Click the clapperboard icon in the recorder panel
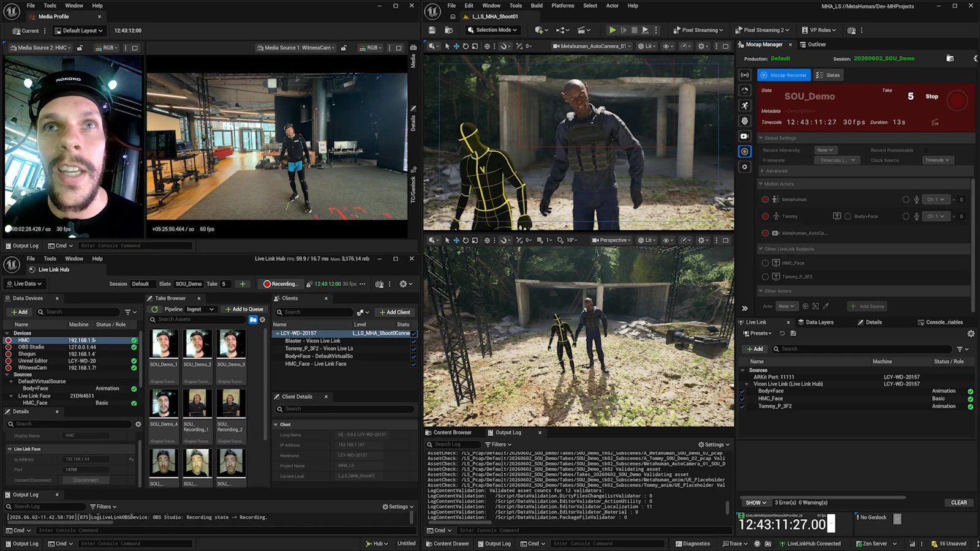Viewport: 980px width, 551px height. coord(935,122)
